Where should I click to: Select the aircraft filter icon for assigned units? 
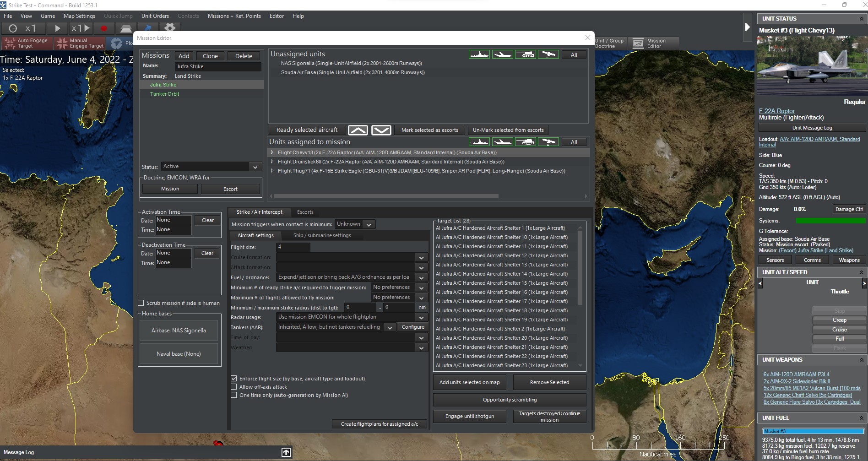coord(502,142)
